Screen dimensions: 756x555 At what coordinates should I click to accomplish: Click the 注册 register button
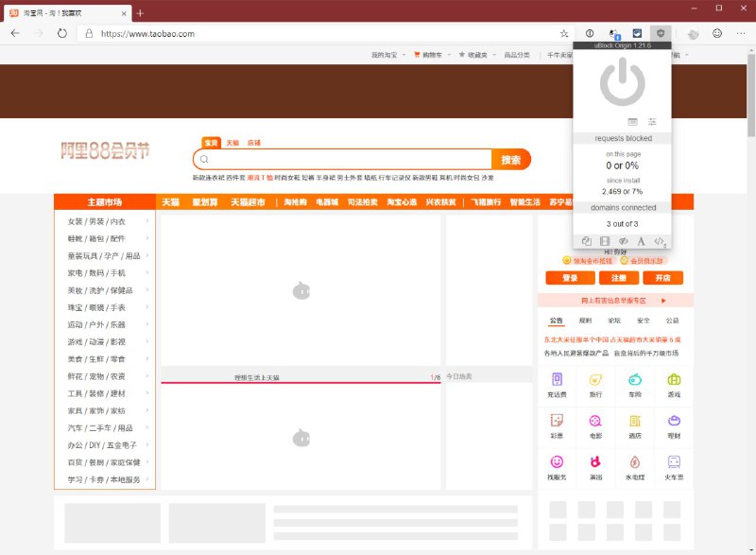tap(619, 278)
